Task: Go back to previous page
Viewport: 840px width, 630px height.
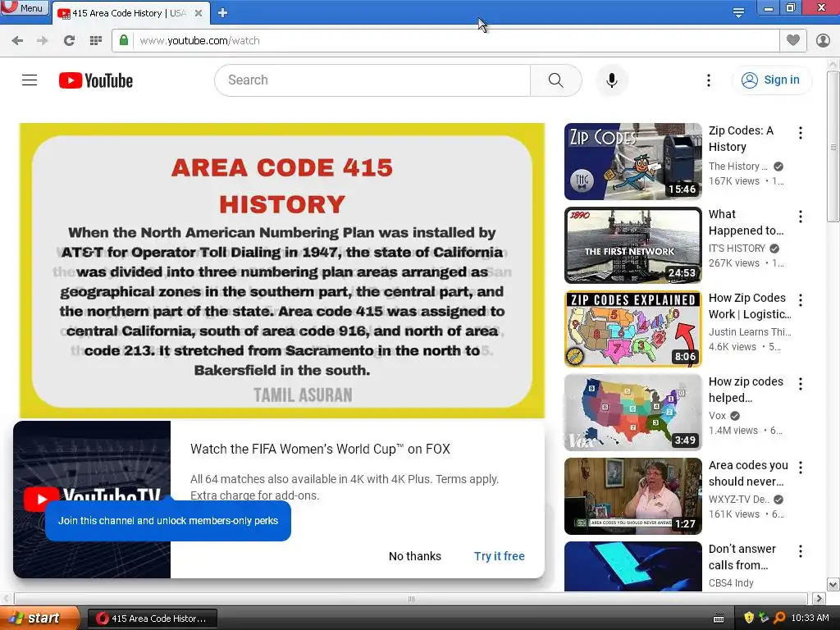Action: pos(17,41)
